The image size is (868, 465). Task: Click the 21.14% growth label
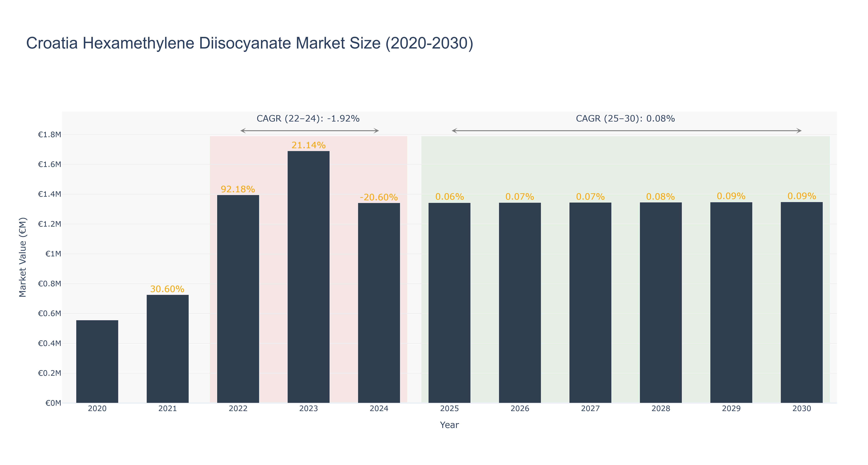308,145
